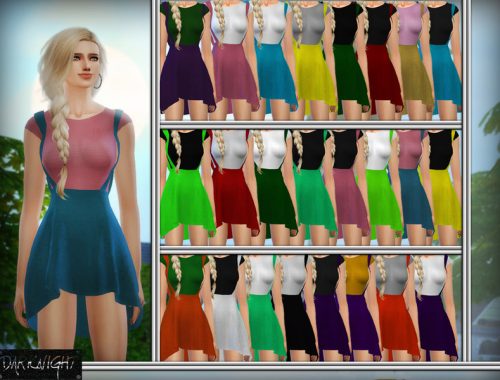Pick the lilac top with khaki skirt variant
Viewport: 500px width, 380px height.
(x=413, y=60)
